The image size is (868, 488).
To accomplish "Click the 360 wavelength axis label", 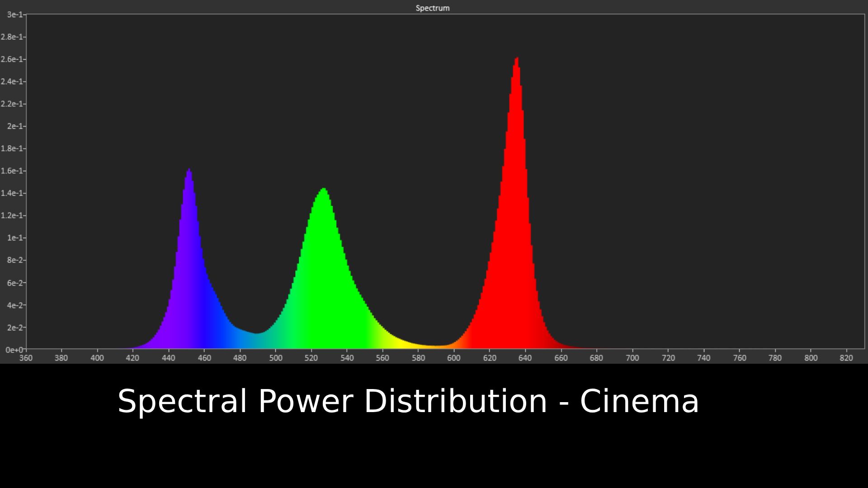I will pyautogui.click(x=26, y=358).
